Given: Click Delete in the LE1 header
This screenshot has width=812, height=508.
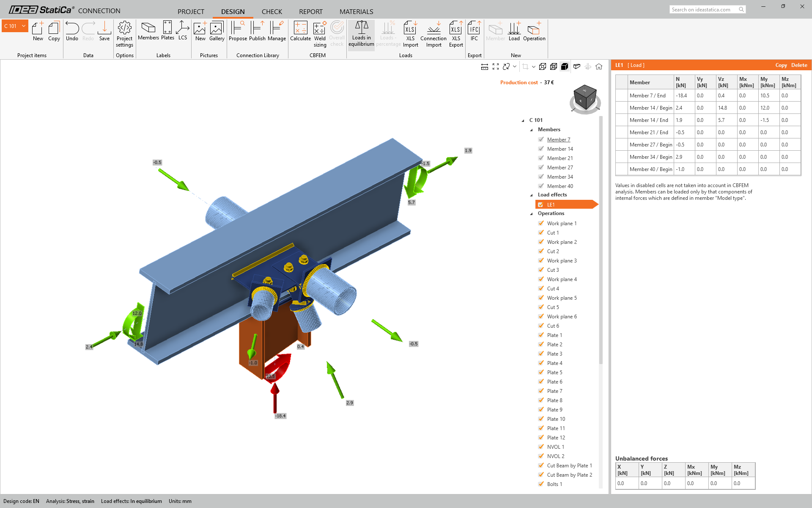Looking at the screenshot, I should click(x=799, y=65).
